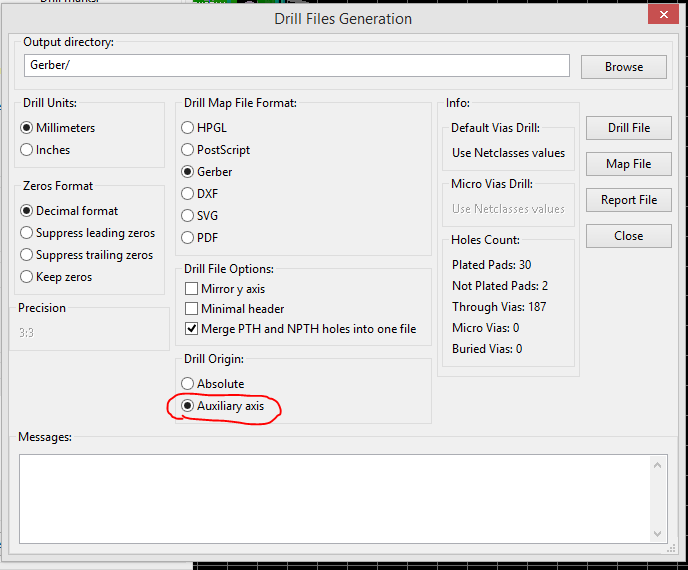The width and height of the screenshot is (688, 570).
Task: Click the Output directory text field
Action: click(297, 65)
